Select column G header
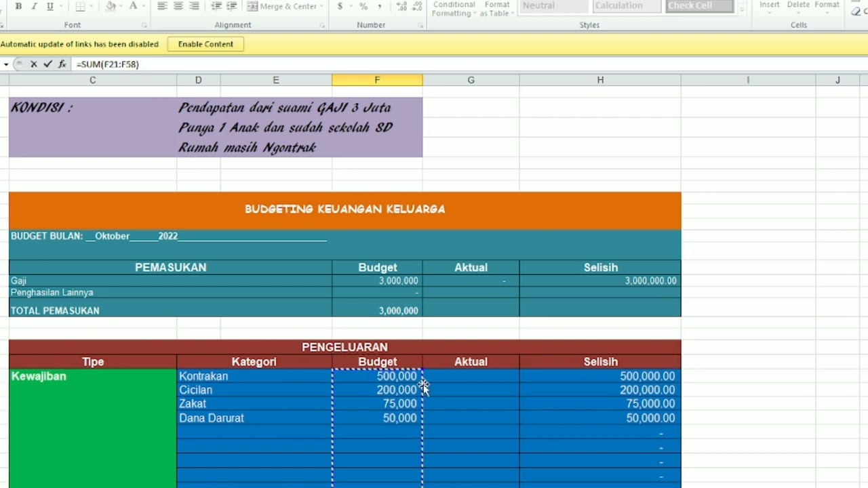Image resolution: width=868 pixels, height=488 pixels. (x=471, y=80)
